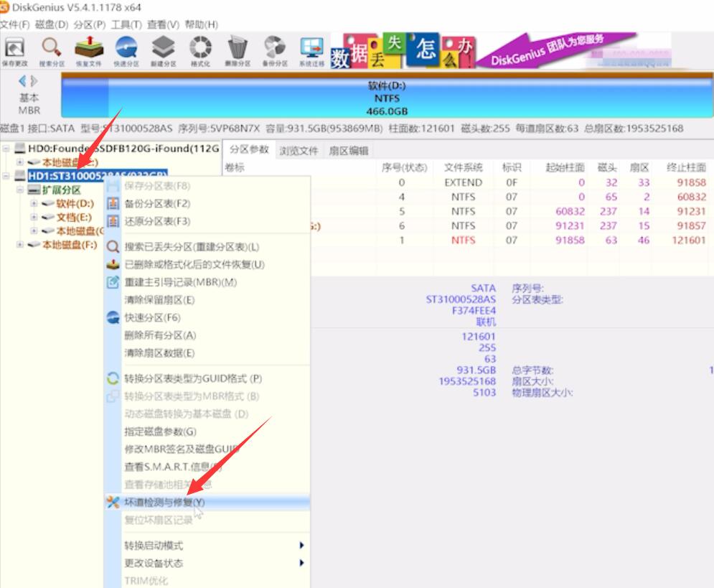This screenshot has height=588, width=714.
Task: Click the 文件系统 column header
Action: [x=463, y=167]
